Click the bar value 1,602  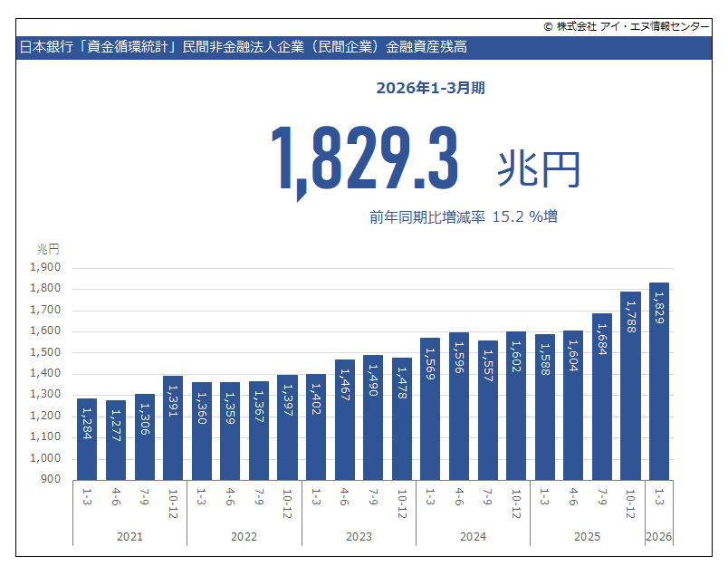pos(516,356)
